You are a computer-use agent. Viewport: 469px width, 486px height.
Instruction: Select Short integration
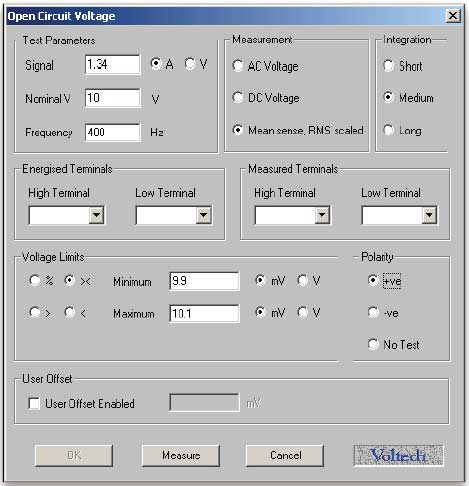pos(388,66)
